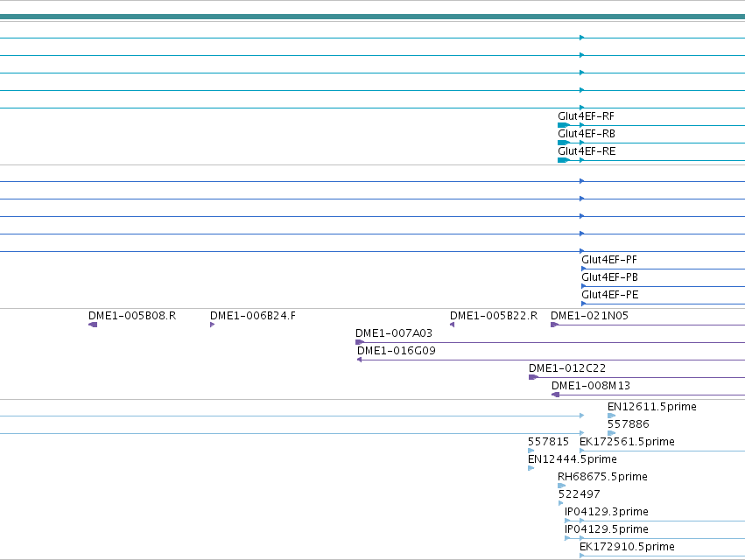
Task: Select the Glut4EF-RB transcript label
Action: (587, 134)
